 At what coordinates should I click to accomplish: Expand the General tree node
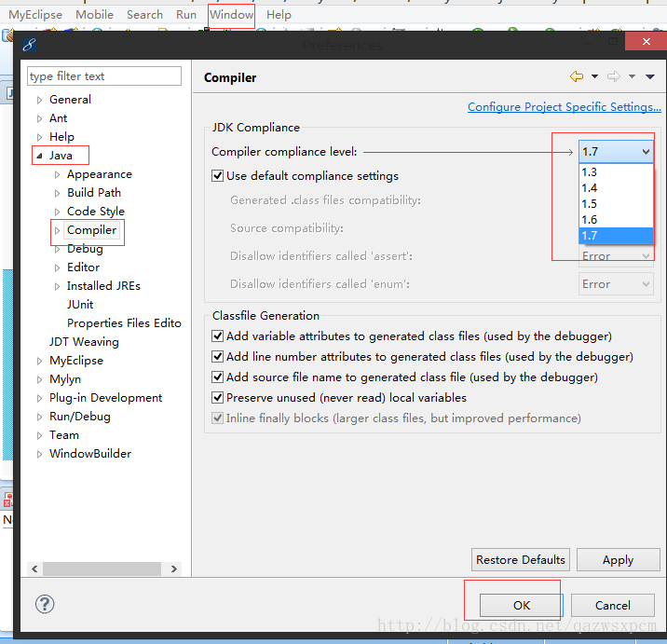click(x=39, y=100)
